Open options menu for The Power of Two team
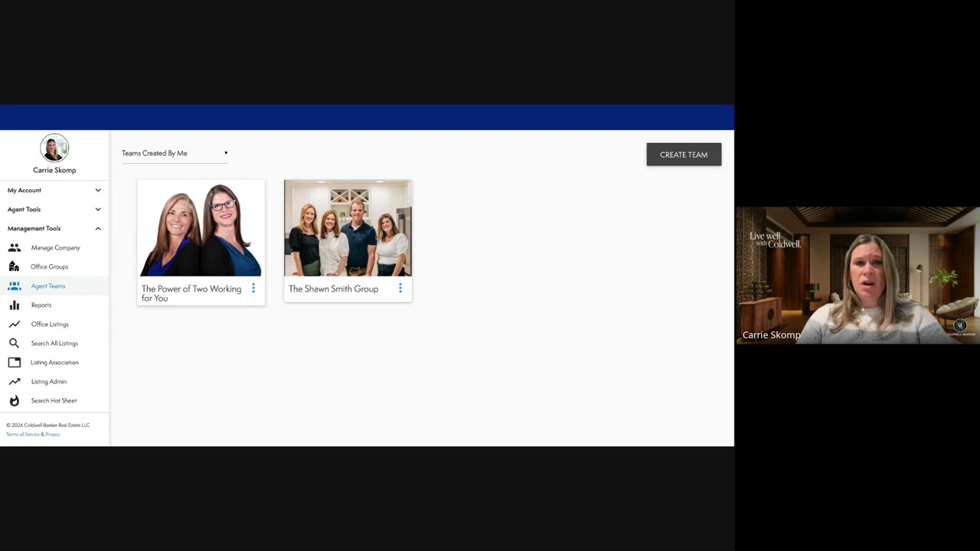 pyautogui.click(x=253, y=289)
